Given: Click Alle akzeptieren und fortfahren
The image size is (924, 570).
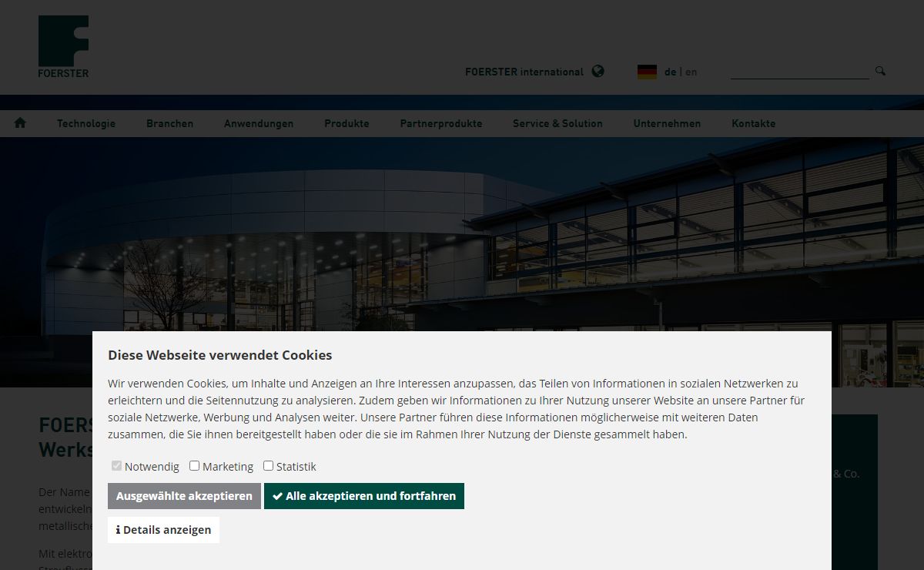Looking at the screenshot, I should click(x=364, y=496).
